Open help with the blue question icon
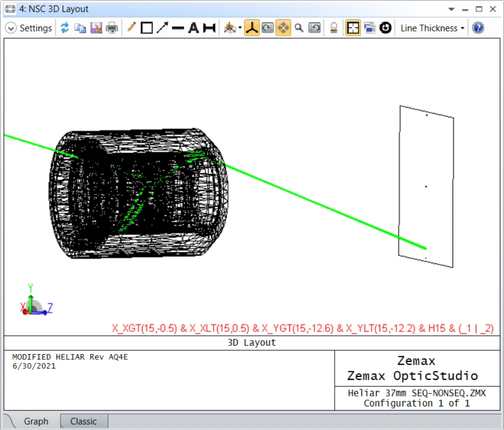The image size is (504, 430). [478, 28]
